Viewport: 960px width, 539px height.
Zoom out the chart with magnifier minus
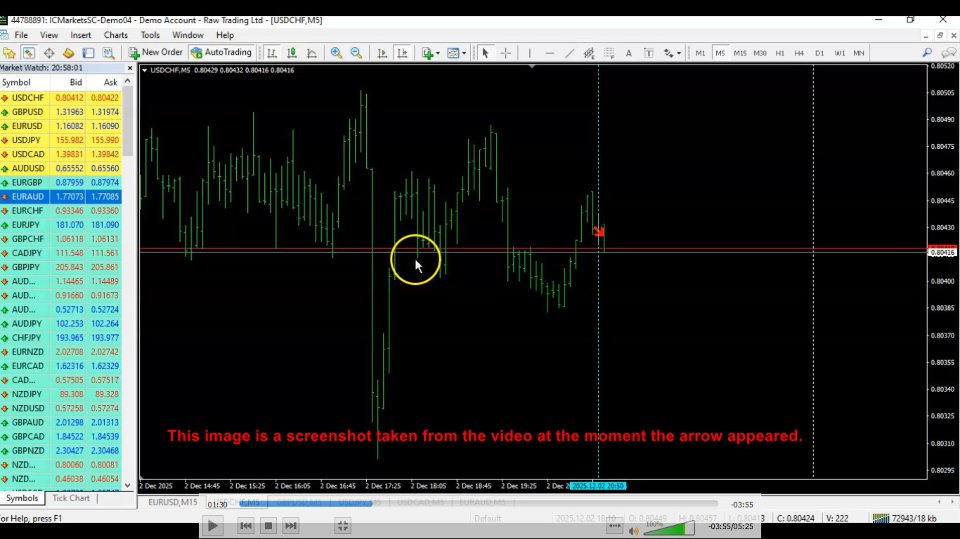pos(356,53)
